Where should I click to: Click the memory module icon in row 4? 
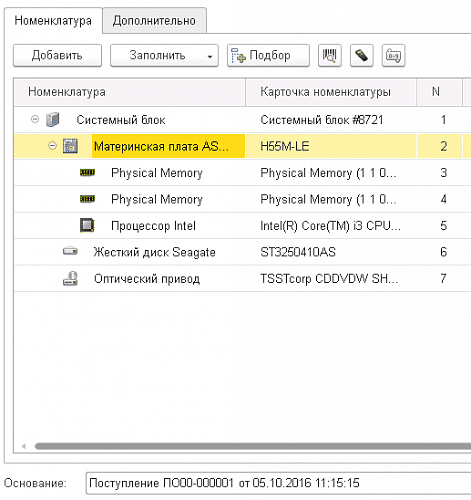point(87,199)
